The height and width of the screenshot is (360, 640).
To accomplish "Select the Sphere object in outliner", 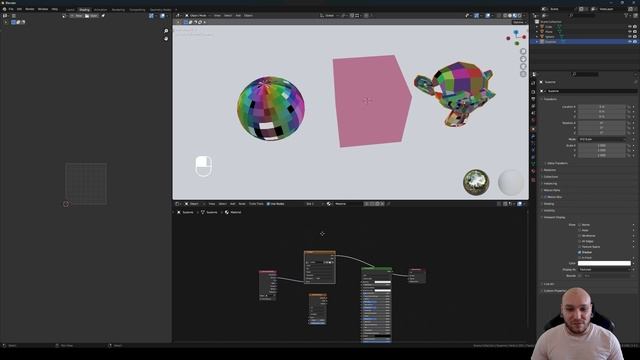I will 550,36.
